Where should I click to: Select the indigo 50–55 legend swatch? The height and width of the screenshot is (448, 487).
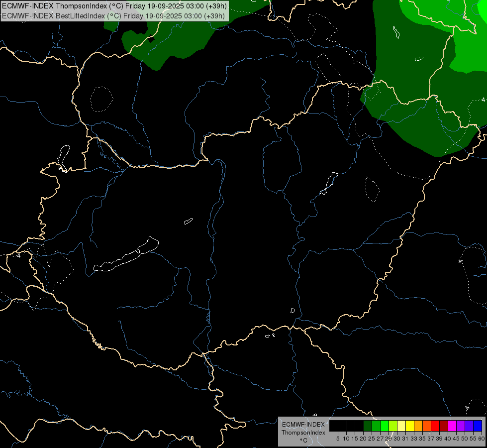pos(469,426)
